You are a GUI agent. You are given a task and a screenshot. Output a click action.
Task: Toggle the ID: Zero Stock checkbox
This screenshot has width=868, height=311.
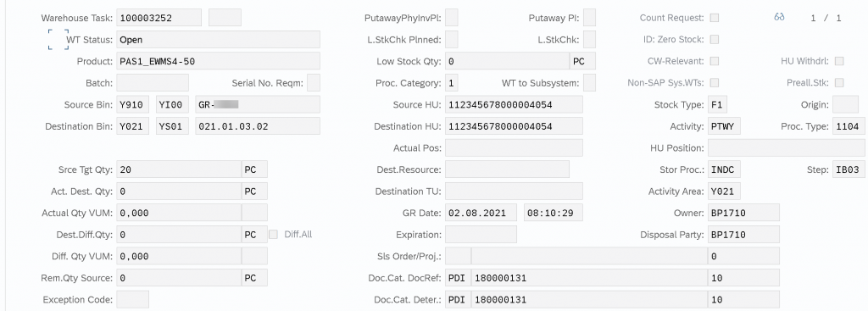[x=715, y=39]
